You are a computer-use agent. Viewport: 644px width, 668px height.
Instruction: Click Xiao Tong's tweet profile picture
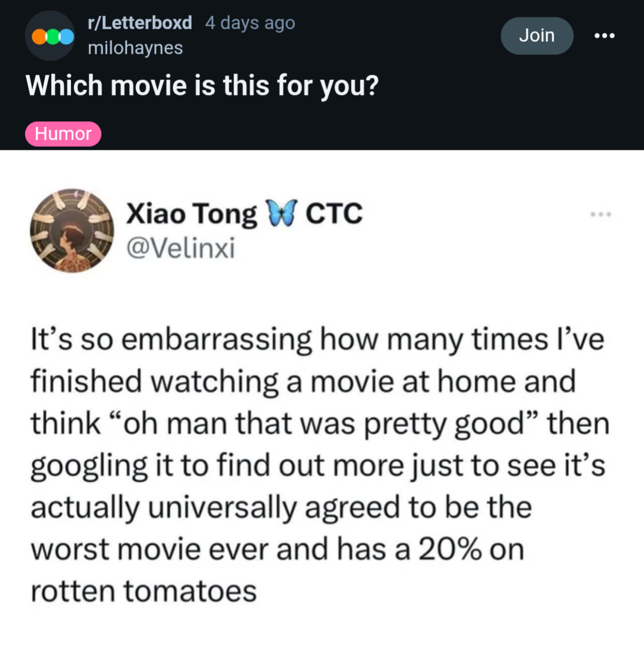(x=72, y=230)
